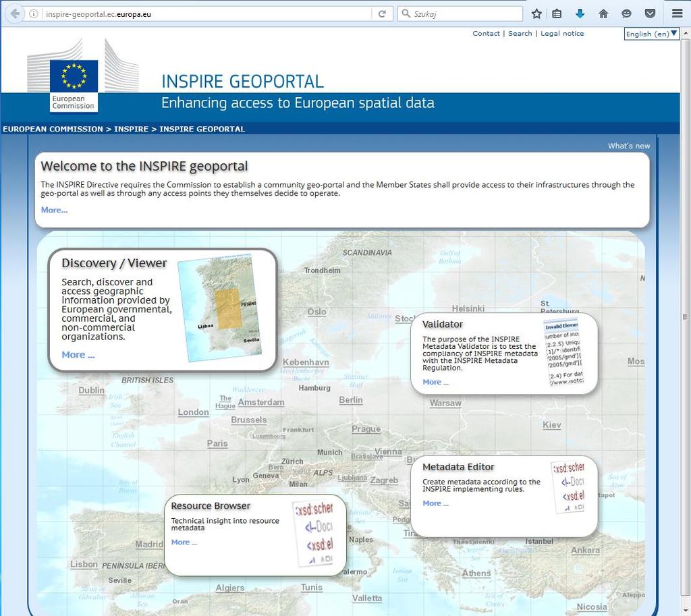Open the Discovery / Viewer heading

(114, 263)
